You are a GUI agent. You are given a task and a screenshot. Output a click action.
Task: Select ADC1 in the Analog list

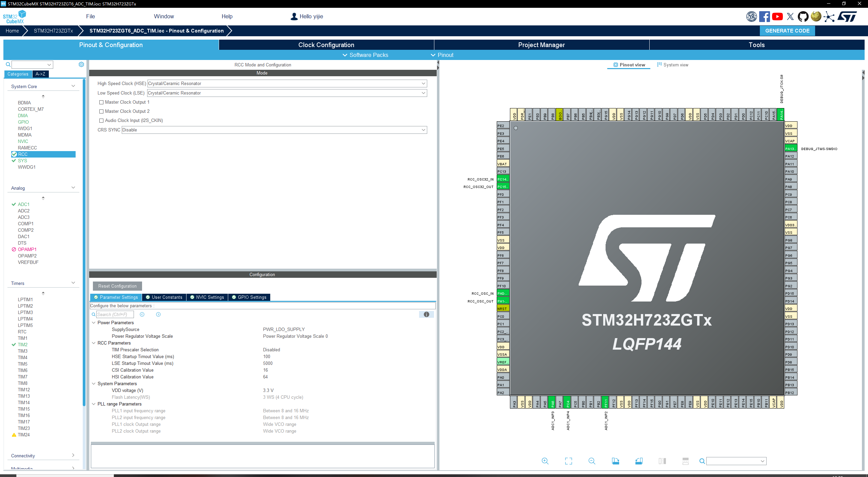click(23, 204)
